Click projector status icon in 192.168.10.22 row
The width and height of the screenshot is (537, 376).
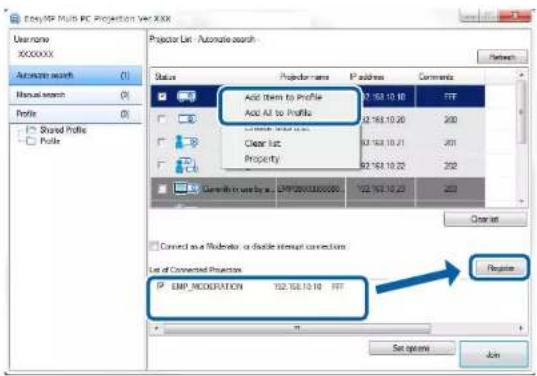click(x=186, y=165)
